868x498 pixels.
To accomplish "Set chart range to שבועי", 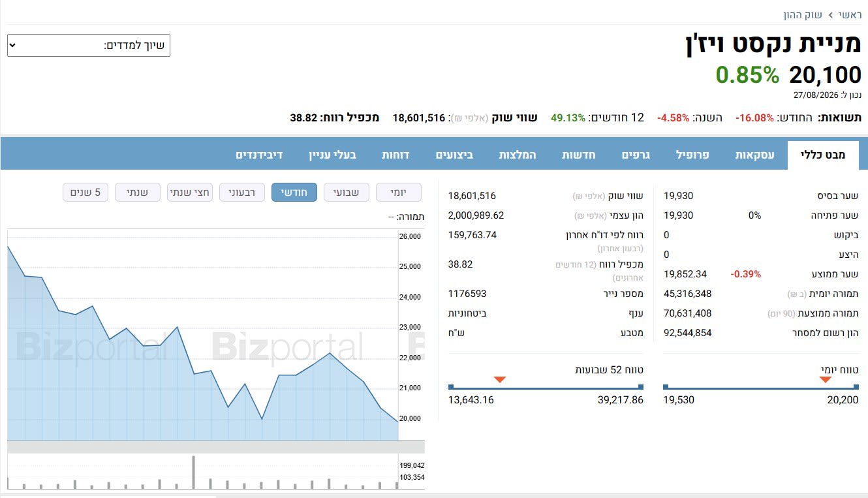I will click(x=347, y=192).
